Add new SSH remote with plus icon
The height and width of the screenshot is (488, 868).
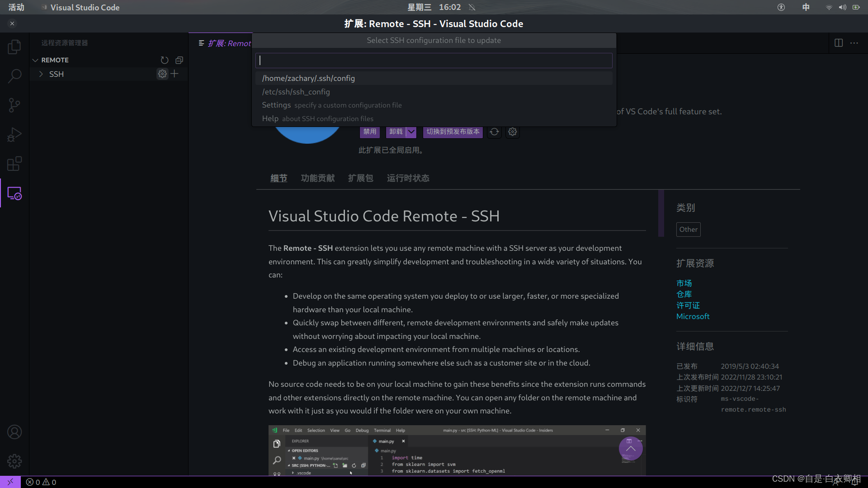tap(175, 74)
